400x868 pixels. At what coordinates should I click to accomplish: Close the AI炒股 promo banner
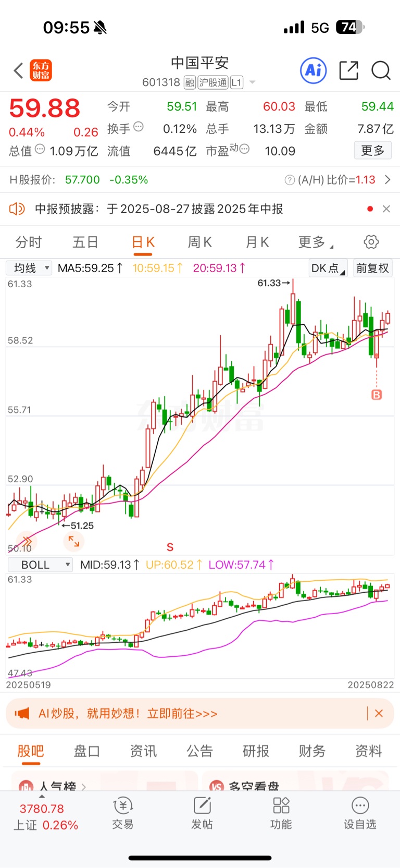click(379, 713)
